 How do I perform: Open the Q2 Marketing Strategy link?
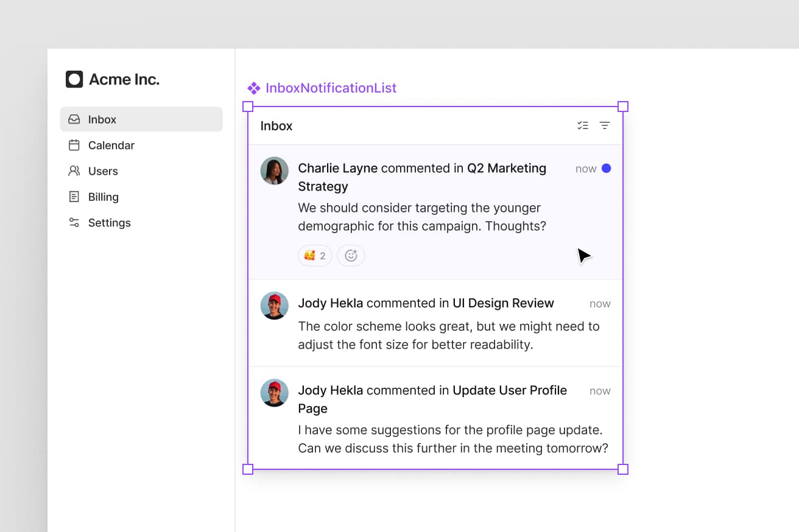tap(506, 169)
